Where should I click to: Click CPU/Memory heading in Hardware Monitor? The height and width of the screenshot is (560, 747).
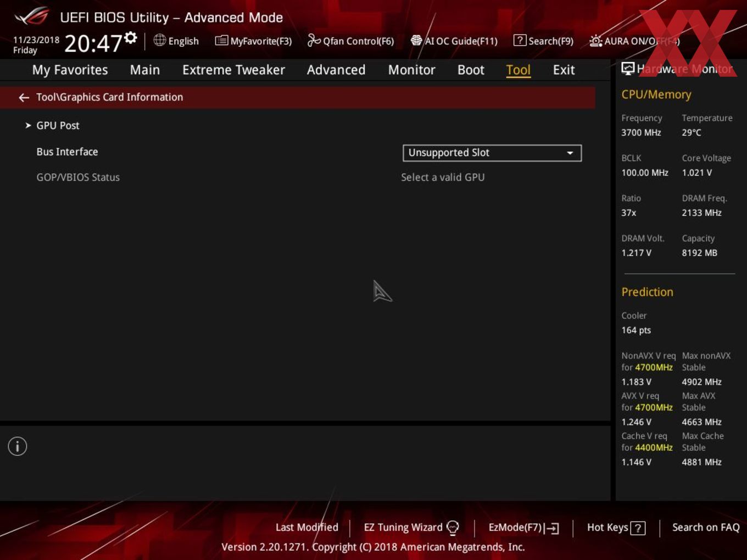click(x=656, y=94)
